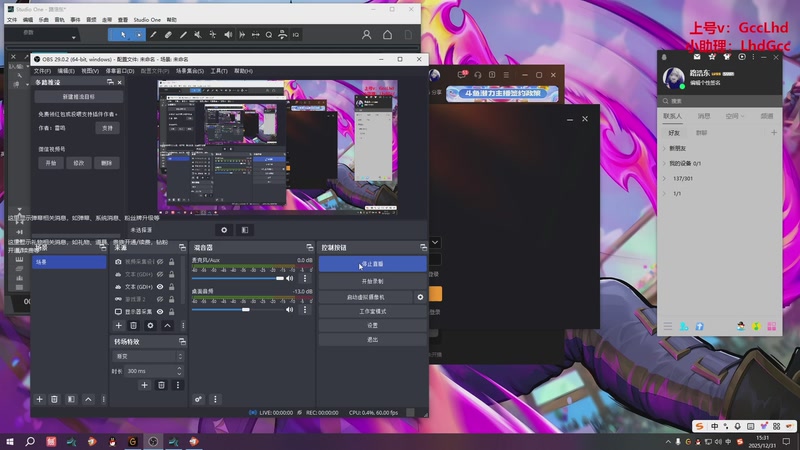Click the Windows Start button on taskbar
Screen dimensions: 800x450
pos(10,441)
